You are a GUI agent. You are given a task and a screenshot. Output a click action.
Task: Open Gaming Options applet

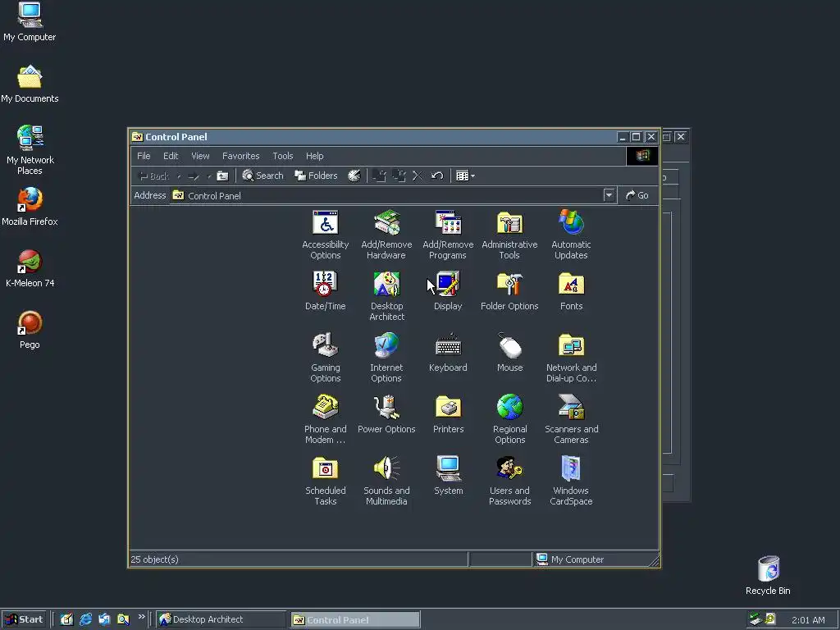point(325,358)
